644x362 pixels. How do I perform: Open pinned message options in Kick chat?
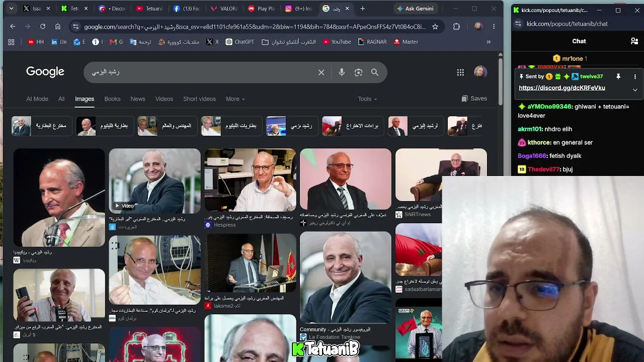[635, 76]
